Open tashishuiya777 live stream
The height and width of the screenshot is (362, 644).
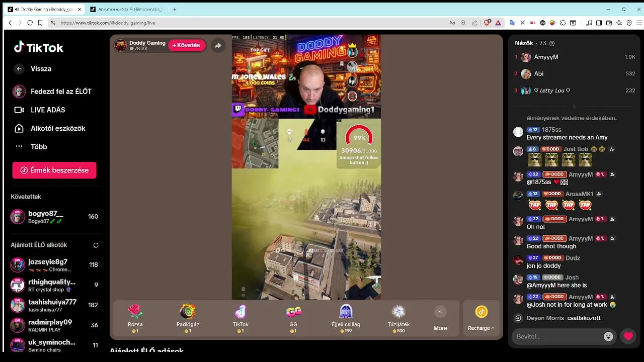54,305
